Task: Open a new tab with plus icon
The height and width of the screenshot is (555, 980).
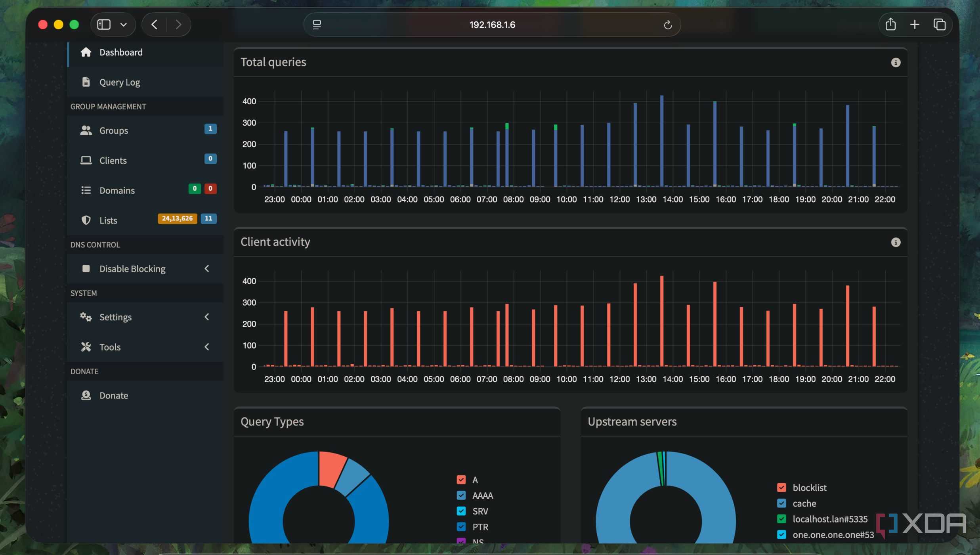Action: [915, 25]
